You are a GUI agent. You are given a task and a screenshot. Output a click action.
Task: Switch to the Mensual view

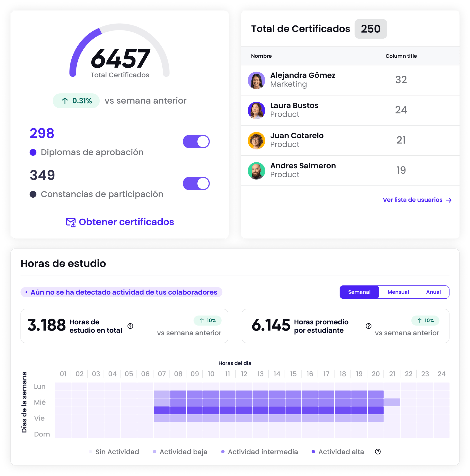(x=398, y=292)
